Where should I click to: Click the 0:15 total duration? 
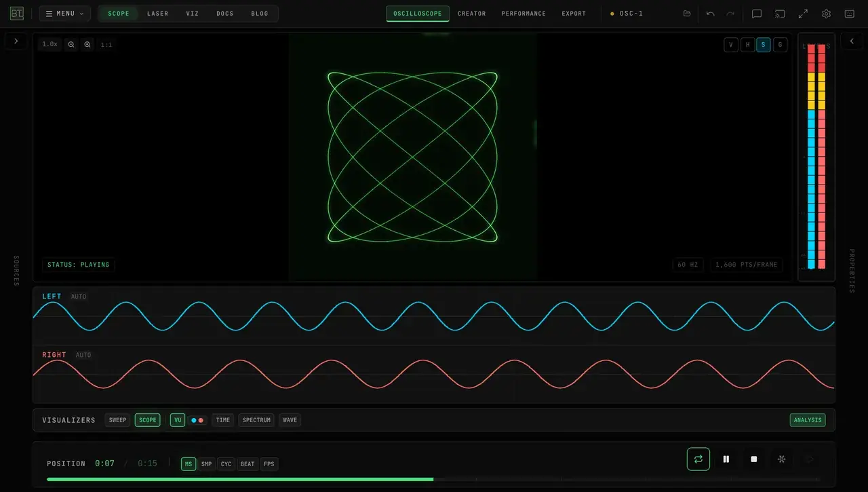click(x=147, y=463)
